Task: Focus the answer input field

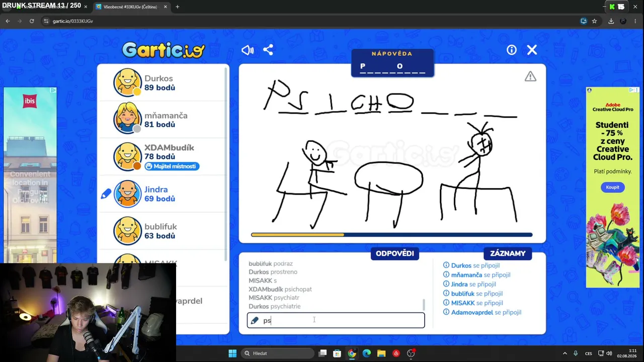Action: (x=336, y=320)
